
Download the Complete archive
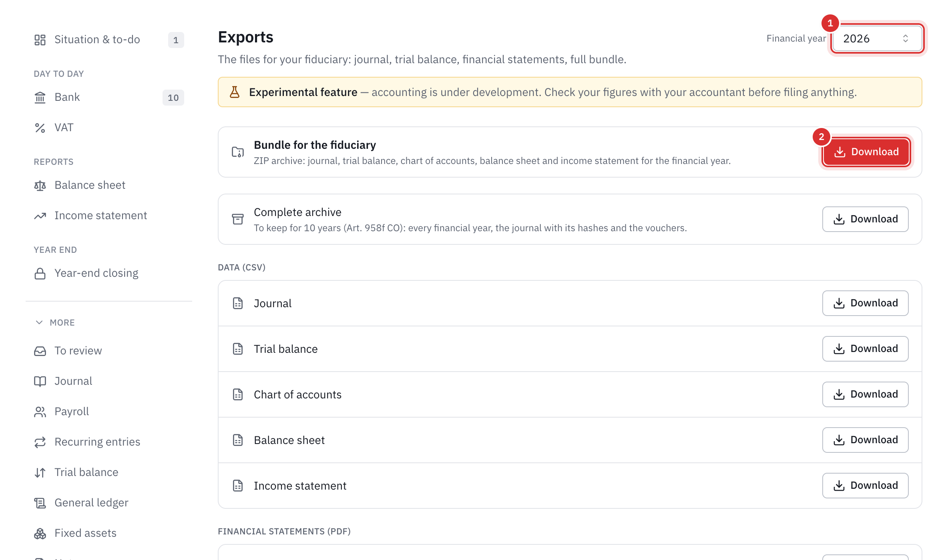pos(865,219)
